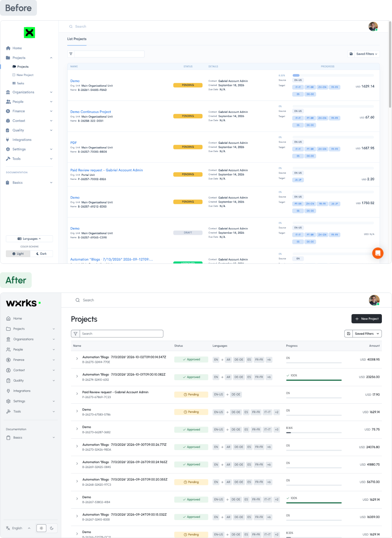The image size is (392, 538).
Task: Click the save filter icon in After panel
Action: tap(349, 334)
